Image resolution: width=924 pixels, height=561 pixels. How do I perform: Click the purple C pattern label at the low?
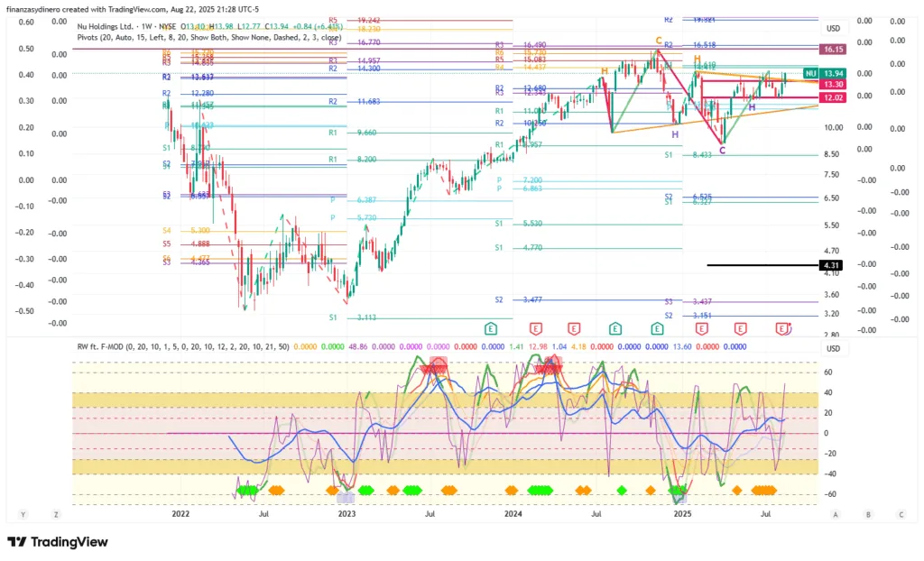pos(723,151)
